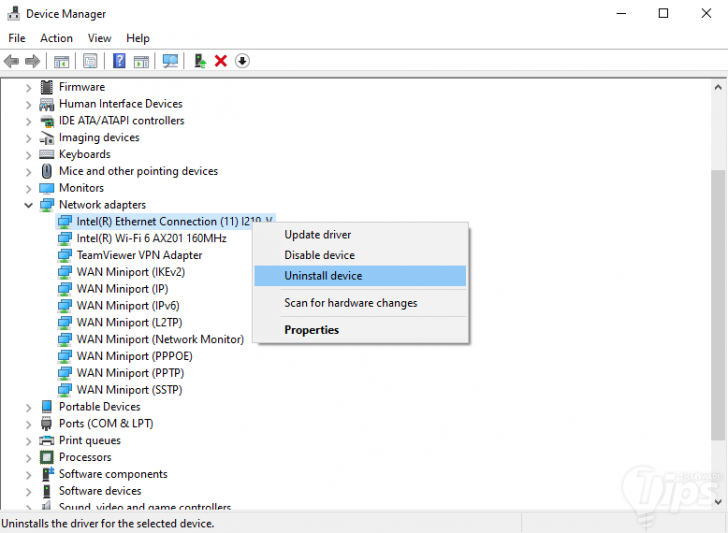Expand the Processors category
728x533 pixels.
pyautogui.click(x=28, y=458)
